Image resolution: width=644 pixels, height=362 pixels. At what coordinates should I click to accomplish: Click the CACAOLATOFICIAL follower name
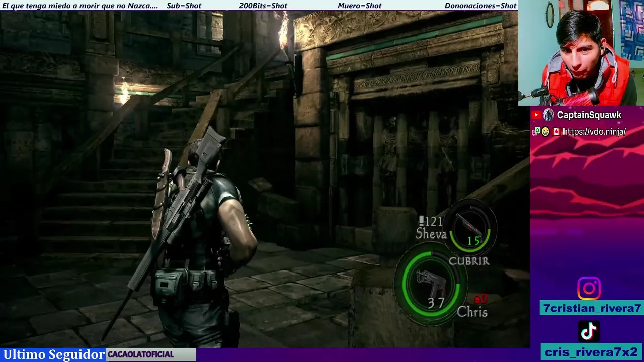coord(140,354)
